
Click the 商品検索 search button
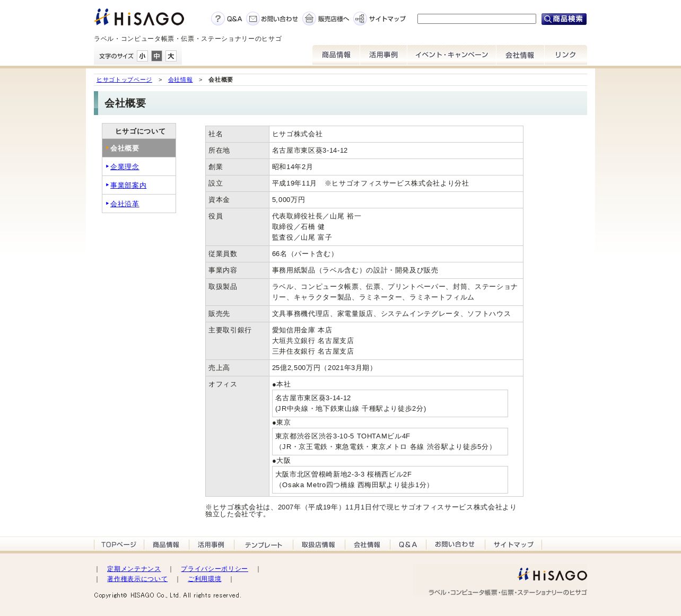[564, 19]
